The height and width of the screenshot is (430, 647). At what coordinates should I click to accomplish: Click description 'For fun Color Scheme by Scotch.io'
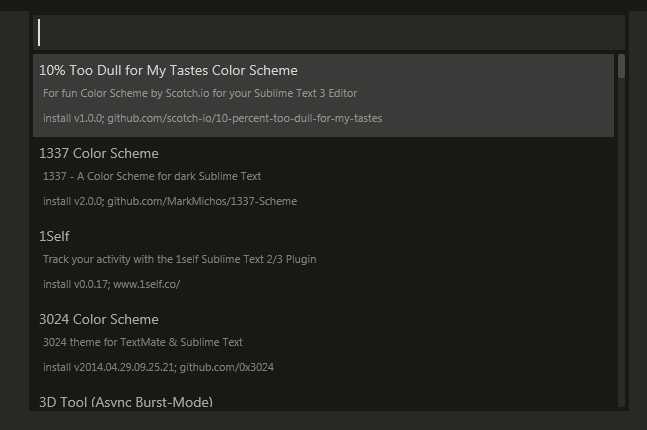pos(200,93)
